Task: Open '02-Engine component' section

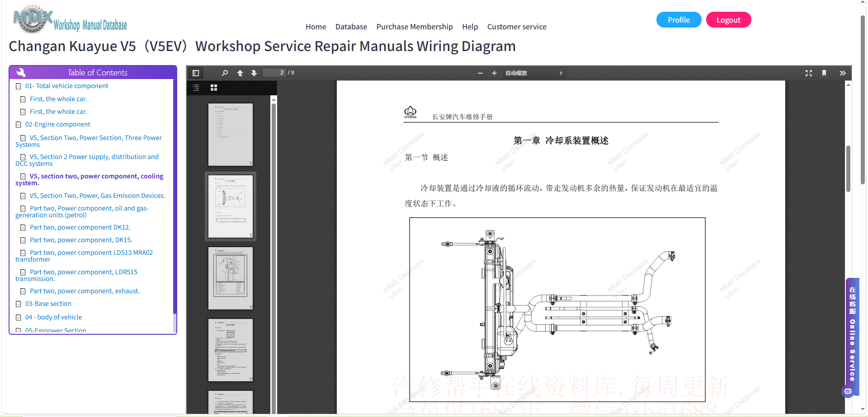Action: tap(57, 124)
